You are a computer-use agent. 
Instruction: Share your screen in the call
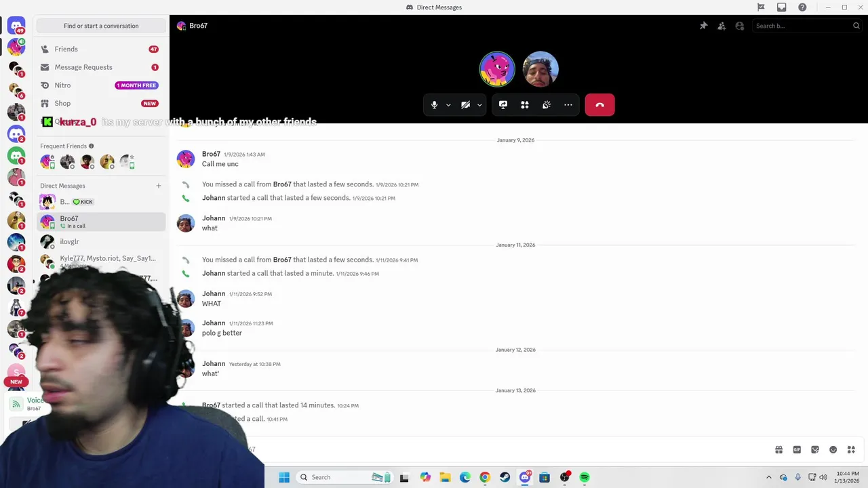click(x=503, y=105)
